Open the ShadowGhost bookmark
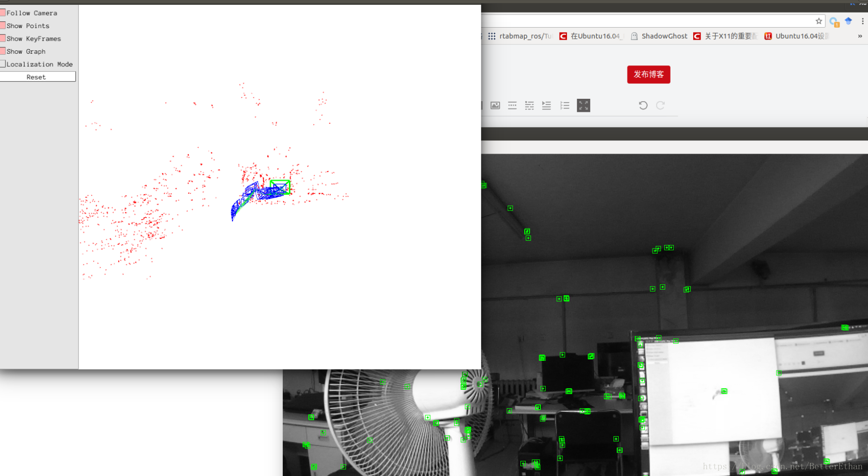 659,36
